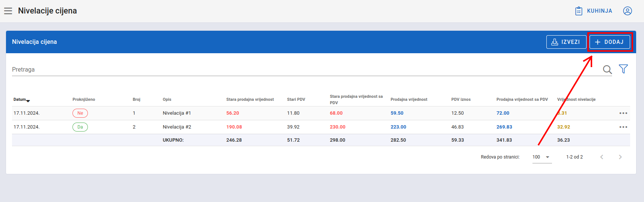The height and width of the screenshot is (202, 644).
Task: Click the value 190.08
Action: click(234, 127)
